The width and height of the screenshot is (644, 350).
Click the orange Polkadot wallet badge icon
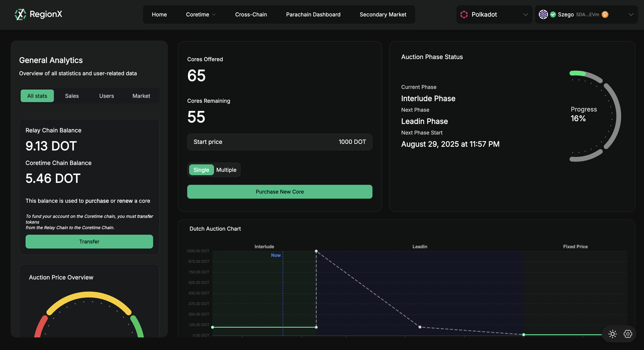[x=605, y=14]
